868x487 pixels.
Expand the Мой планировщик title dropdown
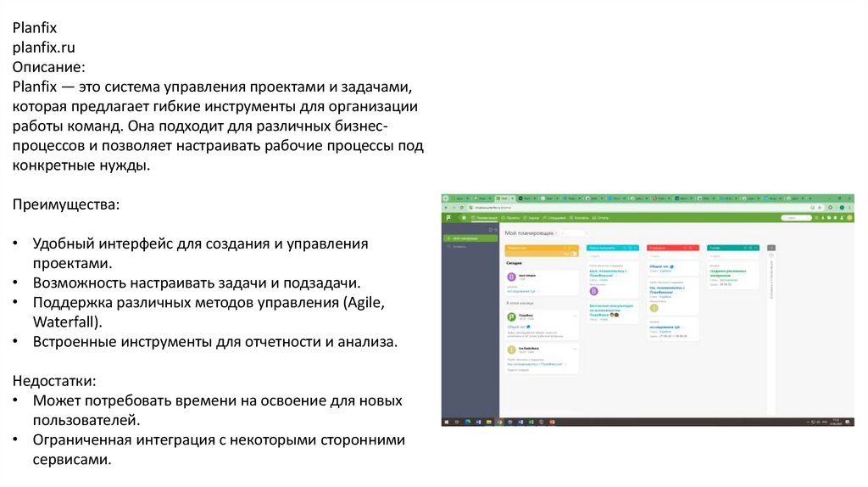pyautogui.click(x=557, y=233)
